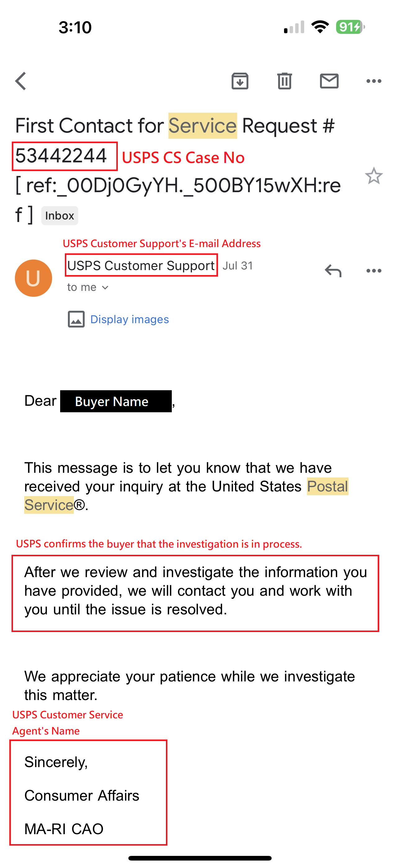Tap the Wi-Fi status icon
This screenshot has width=400, height=868.
(x=320, y=27)
